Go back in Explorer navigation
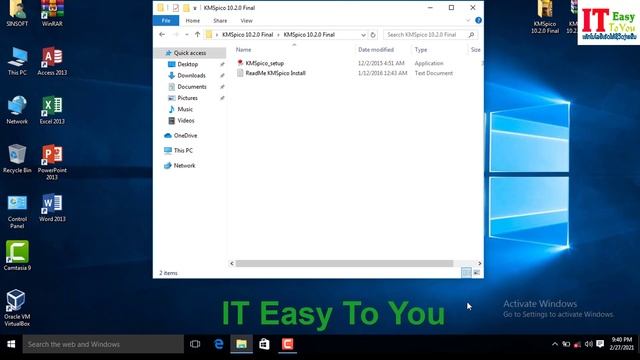 [x=162, y=35]
